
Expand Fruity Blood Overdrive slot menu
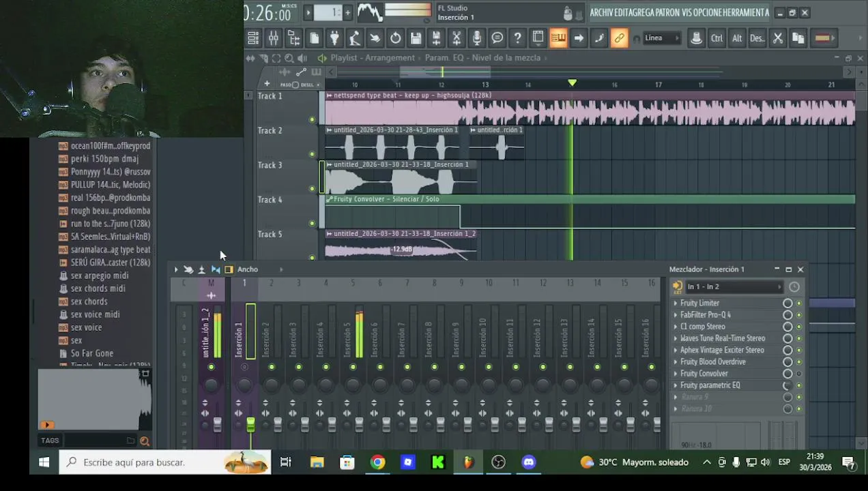(676, 362)
